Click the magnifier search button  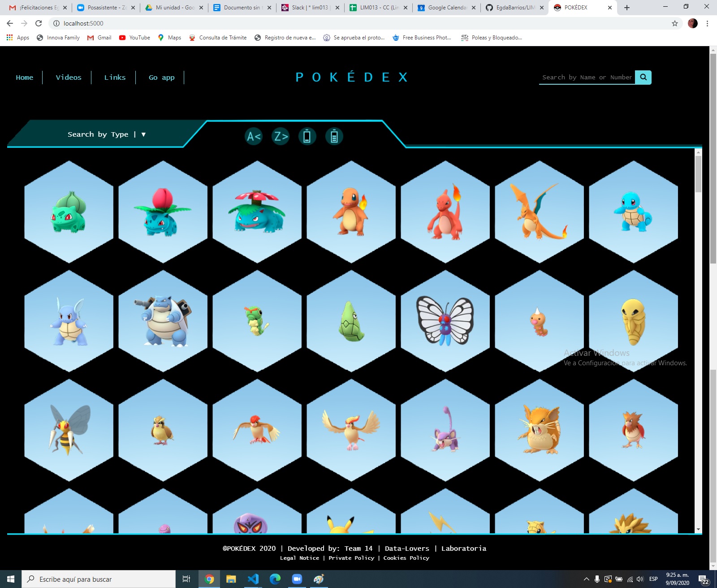pos(643,77)
